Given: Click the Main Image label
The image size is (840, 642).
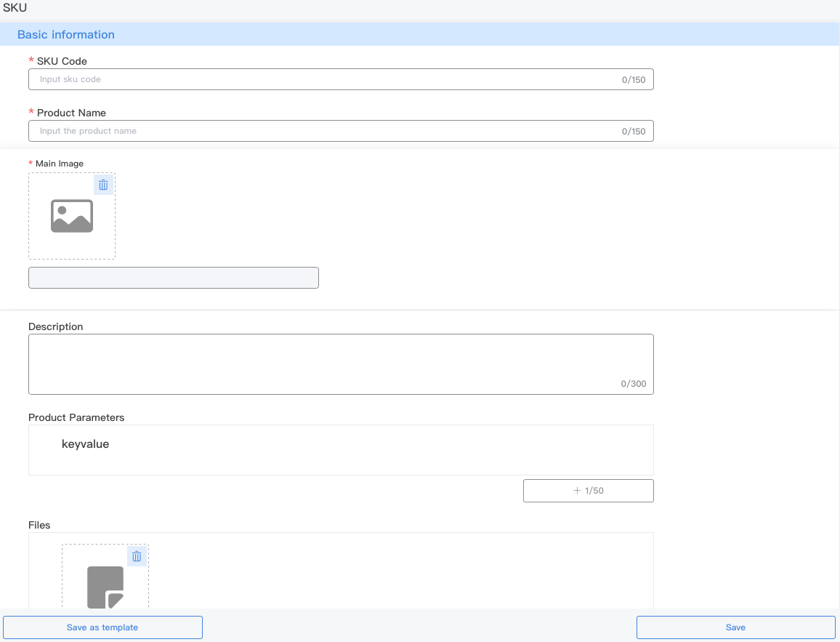Looking at the screenshot, I should [60, 164].
